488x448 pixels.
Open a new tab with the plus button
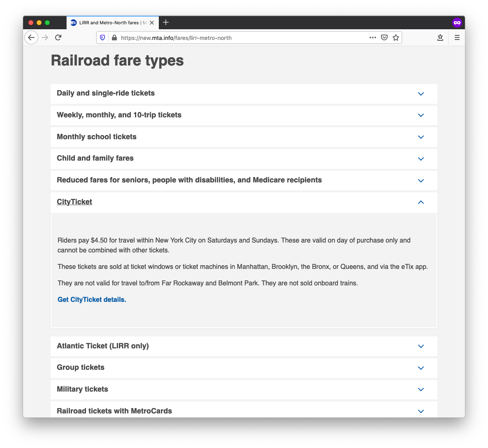pyautogui.click(x=166, y=22)
